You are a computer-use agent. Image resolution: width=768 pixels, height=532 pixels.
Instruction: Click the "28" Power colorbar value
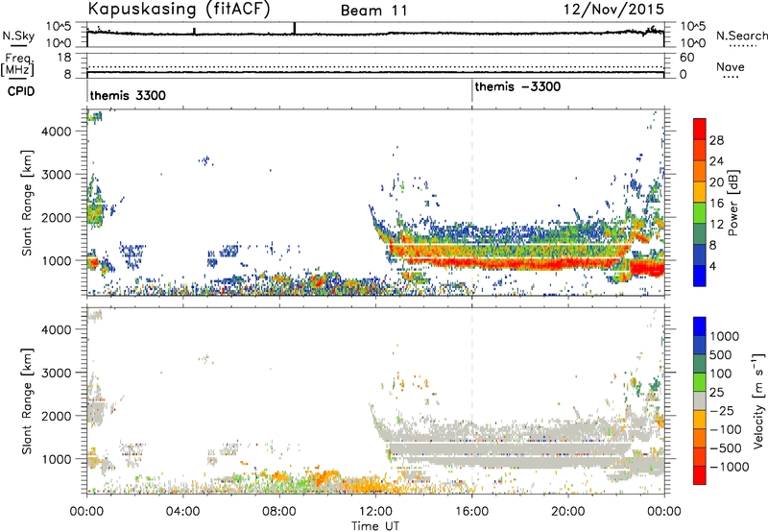716,140
